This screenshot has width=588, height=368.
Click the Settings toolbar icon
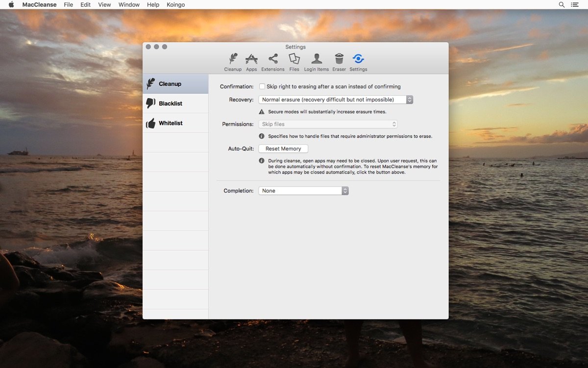coord(358,60)
